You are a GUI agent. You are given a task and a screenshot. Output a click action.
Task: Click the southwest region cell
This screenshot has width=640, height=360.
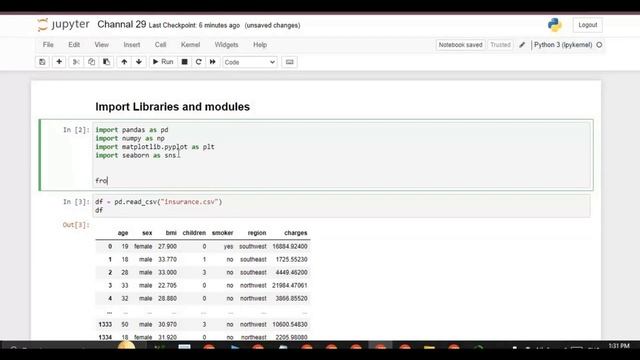[253, 247]
